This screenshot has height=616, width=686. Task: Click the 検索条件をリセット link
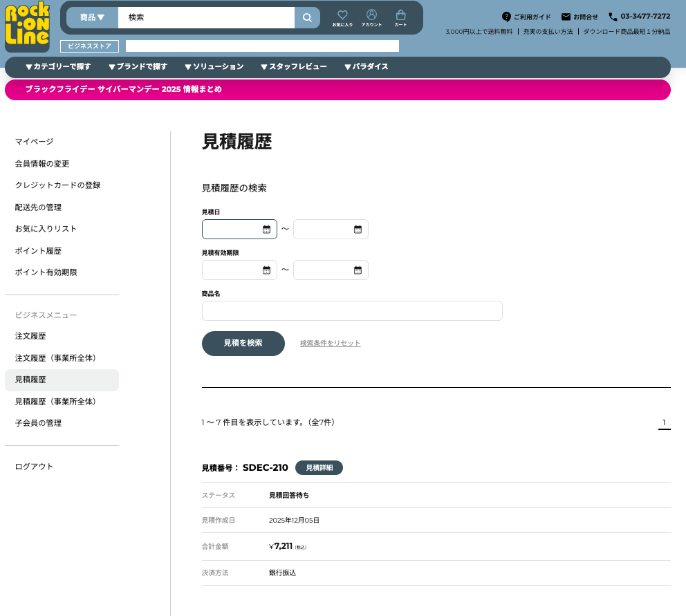(330, 344)
